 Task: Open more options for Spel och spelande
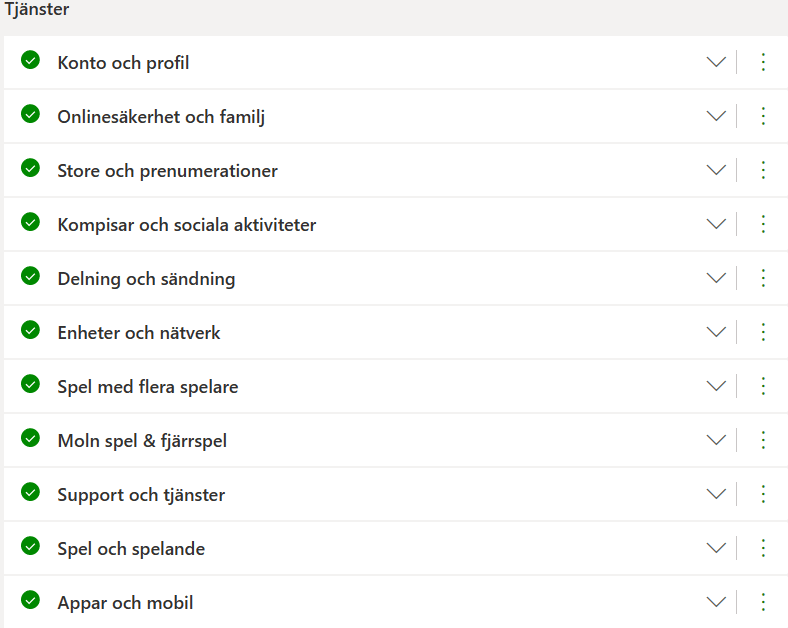click(763, 548)
